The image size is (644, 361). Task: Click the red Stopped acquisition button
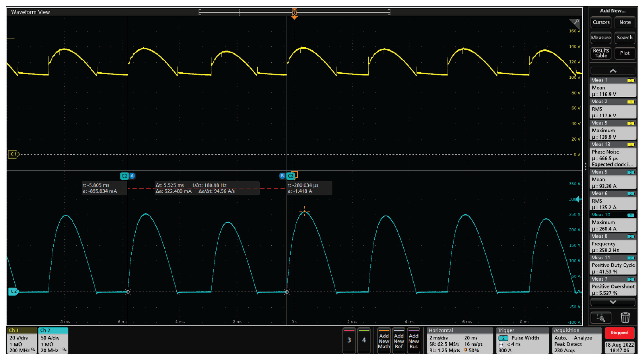[x=619, y=333]
